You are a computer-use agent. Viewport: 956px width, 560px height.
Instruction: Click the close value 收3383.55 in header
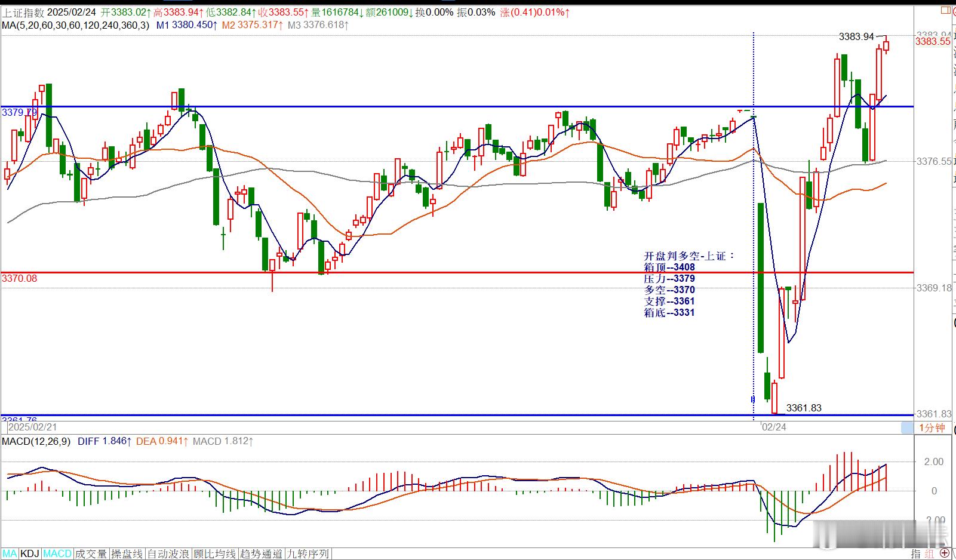click(284, 12)
